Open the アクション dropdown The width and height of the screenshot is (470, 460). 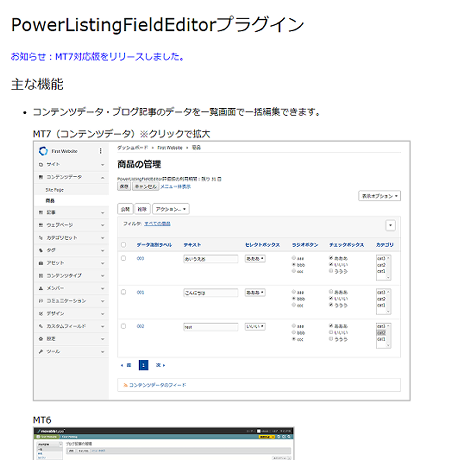click(x=171, y=209)
